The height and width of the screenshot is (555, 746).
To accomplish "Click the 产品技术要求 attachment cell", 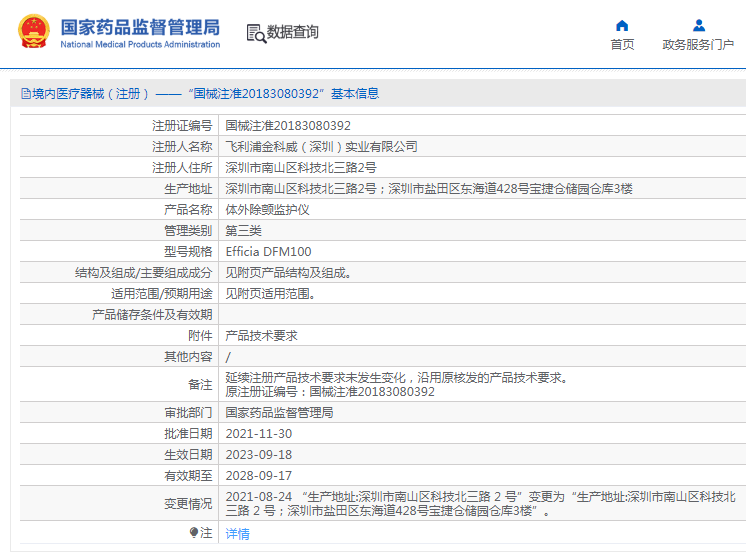I will (x=261, y=336).
